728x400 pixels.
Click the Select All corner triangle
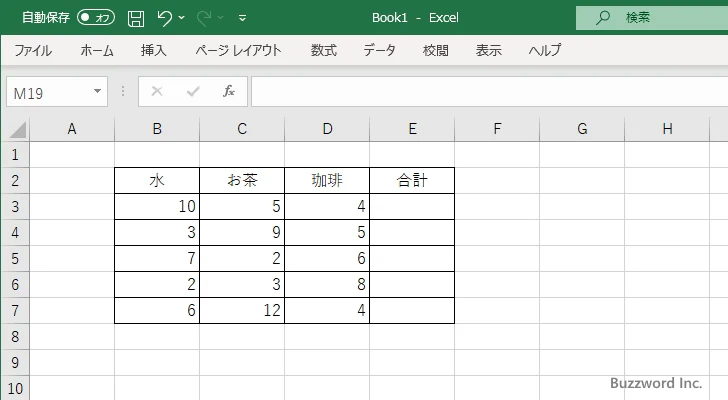tap(18, 129)
